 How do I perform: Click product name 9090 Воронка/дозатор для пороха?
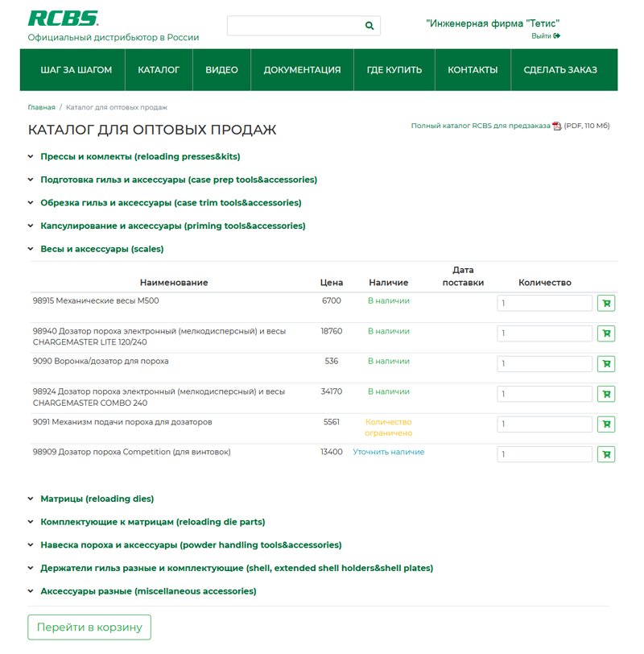(x=101, y=361)
